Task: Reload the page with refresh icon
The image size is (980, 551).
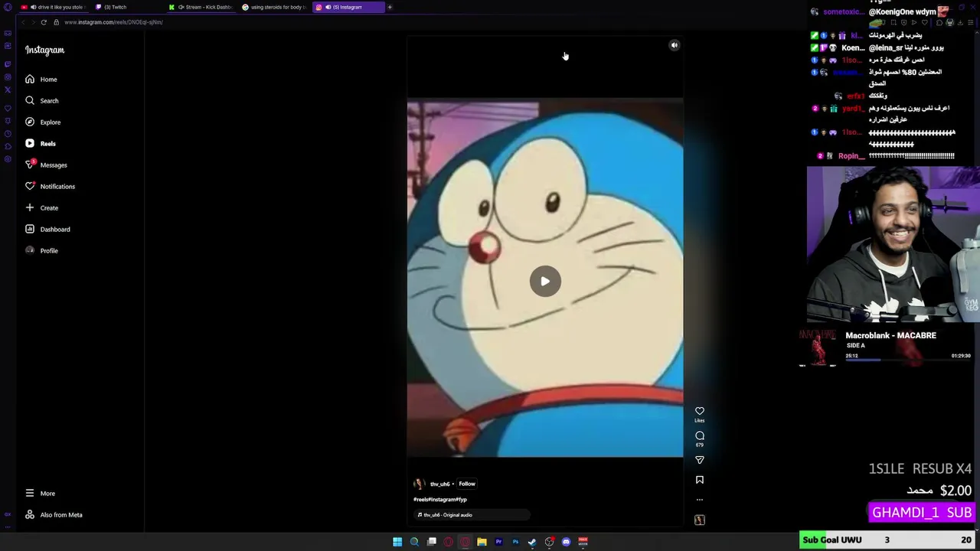Action: click(x=44, y=22)
